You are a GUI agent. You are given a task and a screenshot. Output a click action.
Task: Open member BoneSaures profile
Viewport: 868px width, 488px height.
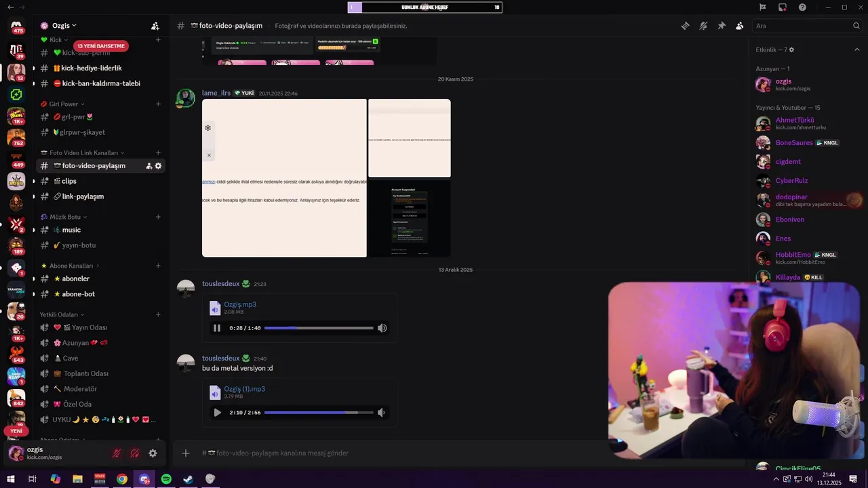pyautogui.click(x=807, y=143)
